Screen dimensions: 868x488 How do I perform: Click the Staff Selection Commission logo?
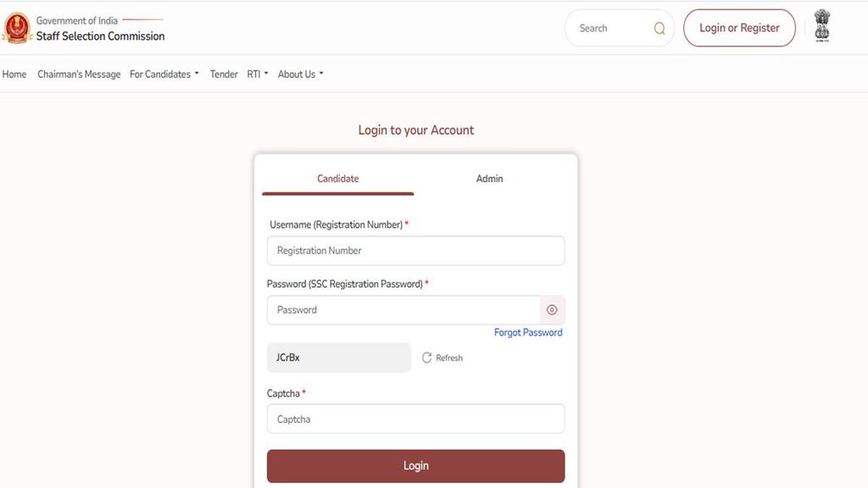pyautogui.click(x=17, y=28)
